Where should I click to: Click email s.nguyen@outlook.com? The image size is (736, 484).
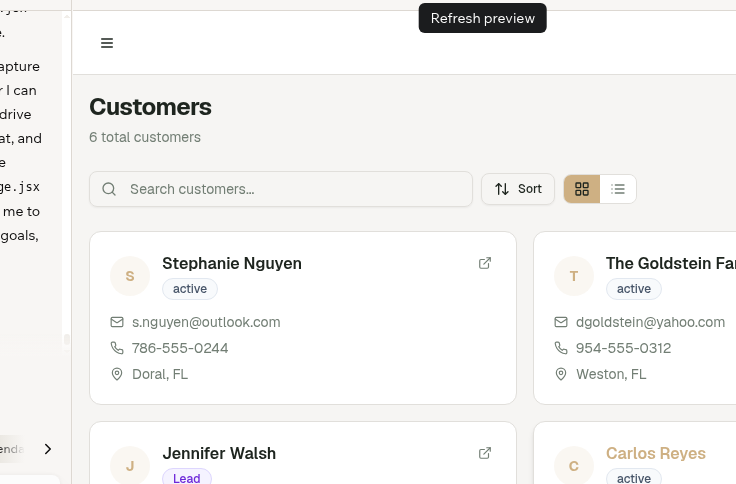206,322
